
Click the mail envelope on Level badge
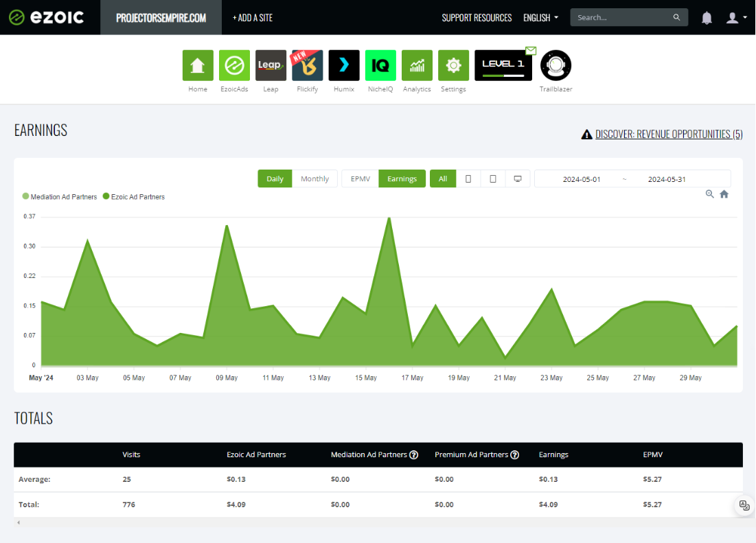pos(531,51)
